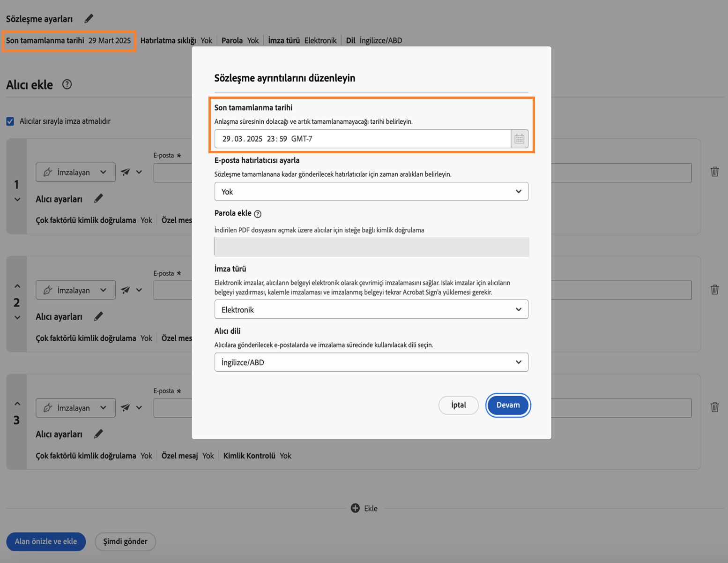This screenshot has height=563, width=728.
Task: Click Son tamamlanma tarihi 29 Mart 2025 summary
Action: pos(68,41)
